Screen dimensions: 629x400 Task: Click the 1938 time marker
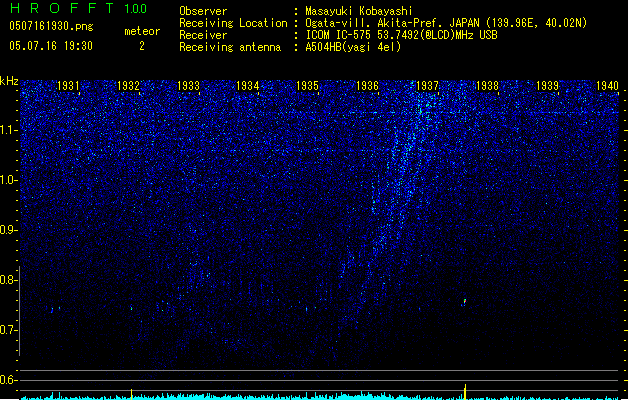click(487, 86)
